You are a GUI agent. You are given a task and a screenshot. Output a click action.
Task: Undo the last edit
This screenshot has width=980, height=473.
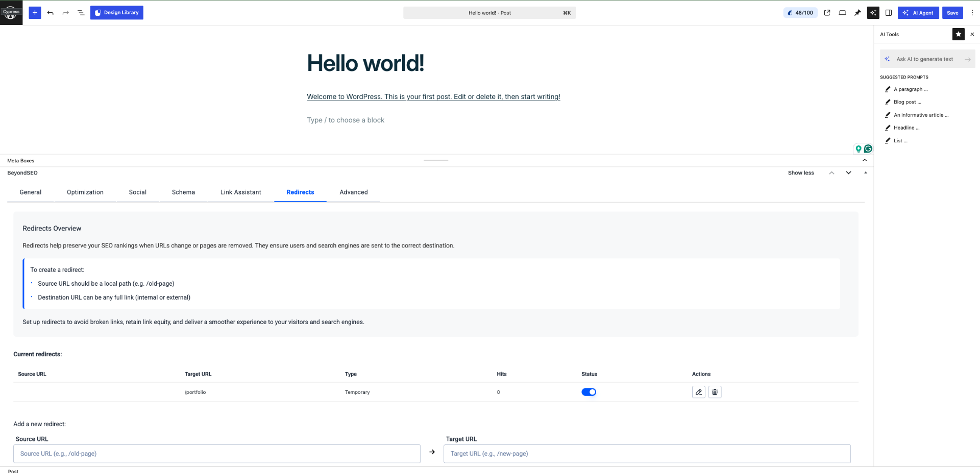click(50, 13)
